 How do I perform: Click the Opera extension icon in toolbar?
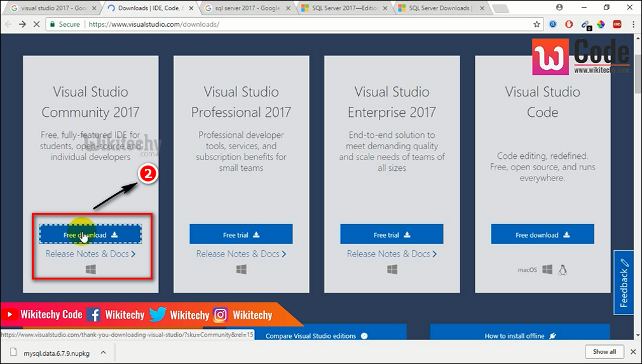(569, 24)
